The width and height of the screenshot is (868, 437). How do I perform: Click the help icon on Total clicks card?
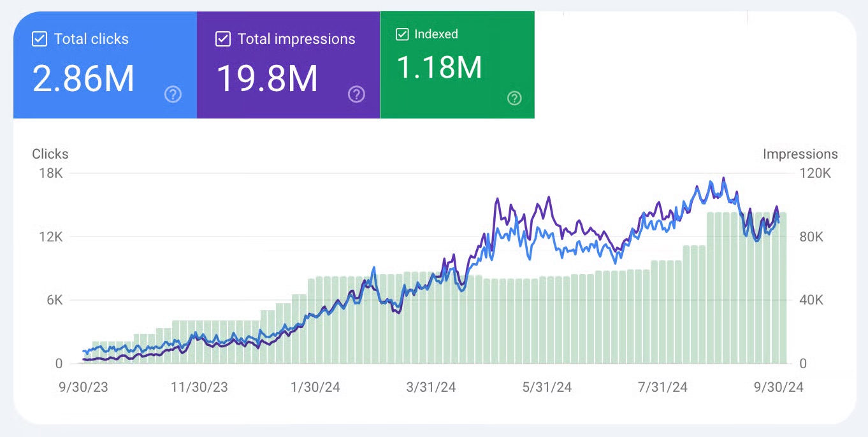tap(173, 95)
